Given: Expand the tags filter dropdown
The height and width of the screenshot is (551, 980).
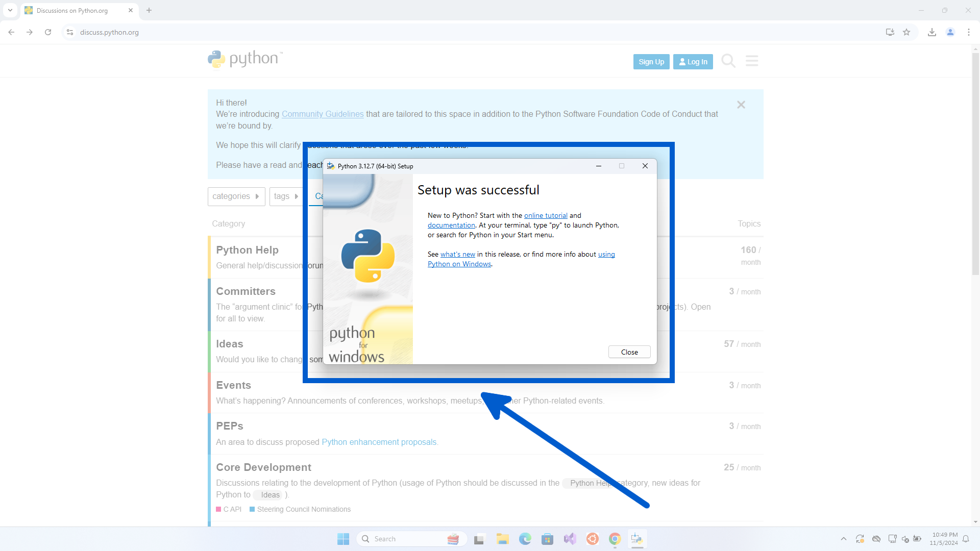Looking at the screenshot, I should point(286,196).
